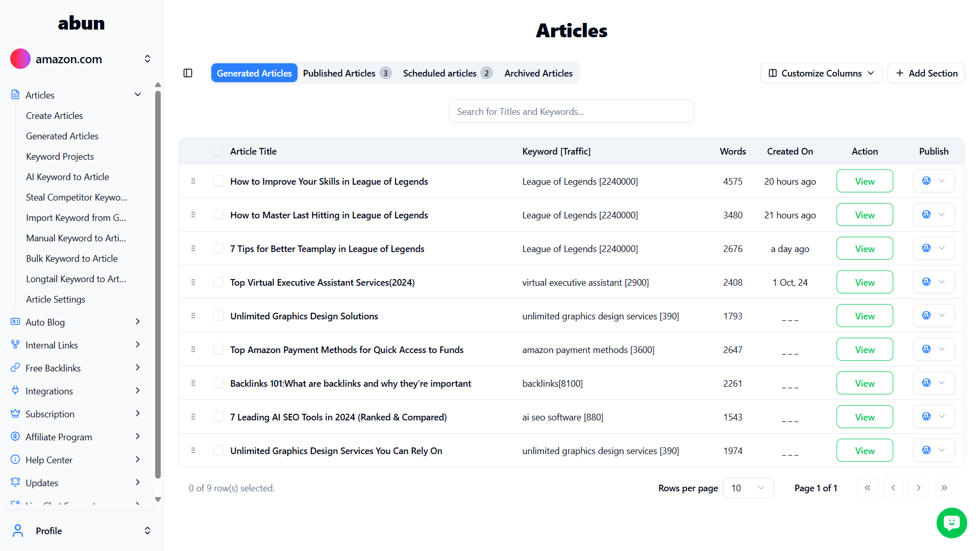Open the Rows per page selector
The image size is (980, 551).
click(x=748, y=488)
